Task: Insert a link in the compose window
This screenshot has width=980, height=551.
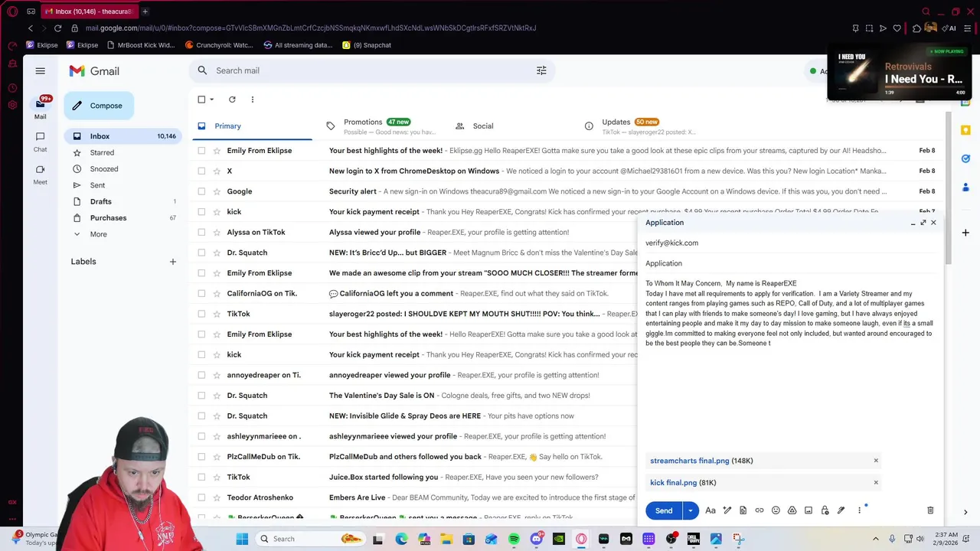Action: (759, 510)
